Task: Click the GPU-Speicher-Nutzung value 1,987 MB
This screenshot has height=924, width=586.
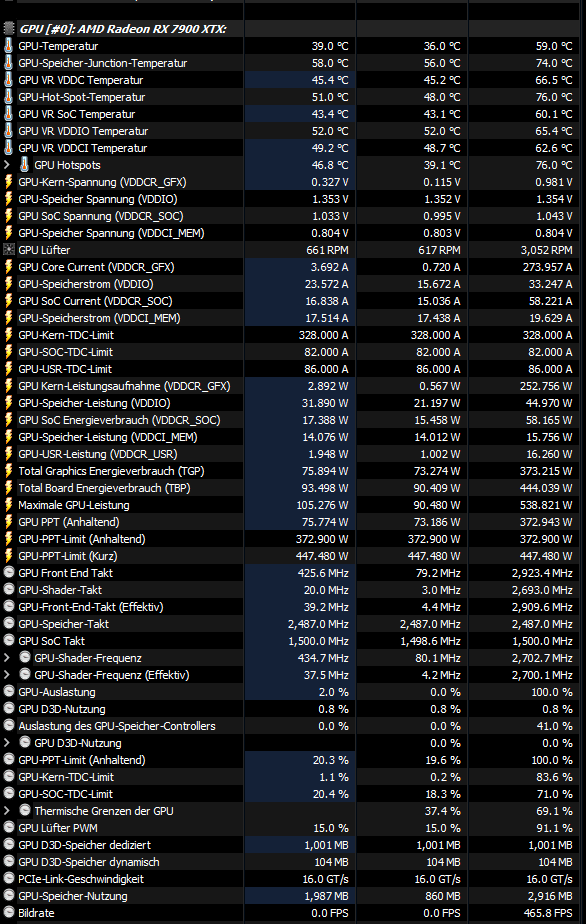Action: (x=327, y=896)
